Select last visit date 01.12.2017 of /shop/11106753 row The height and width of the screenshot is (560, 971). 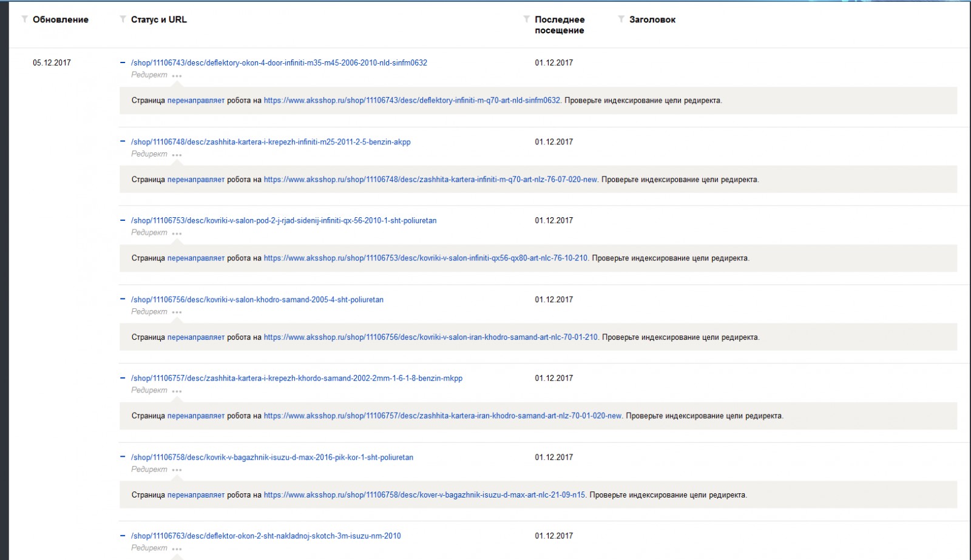[554, 220]
